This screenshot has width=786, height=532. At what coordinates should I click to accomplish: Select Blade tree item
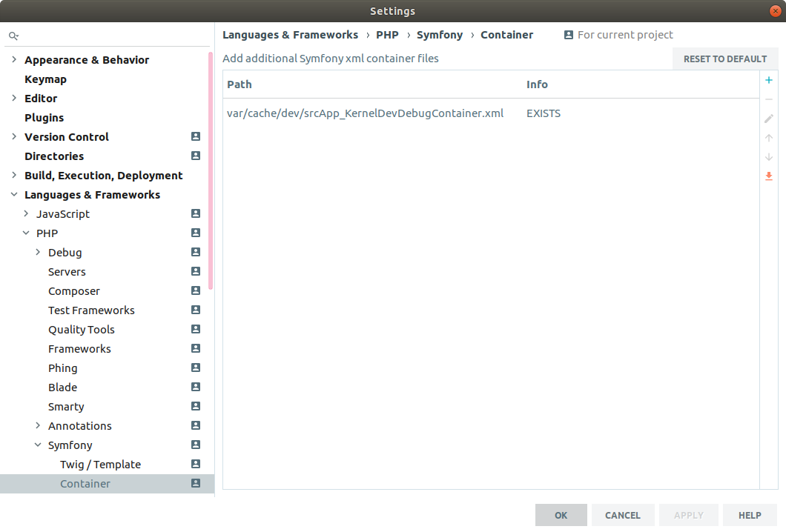click(x=63, y=388)
